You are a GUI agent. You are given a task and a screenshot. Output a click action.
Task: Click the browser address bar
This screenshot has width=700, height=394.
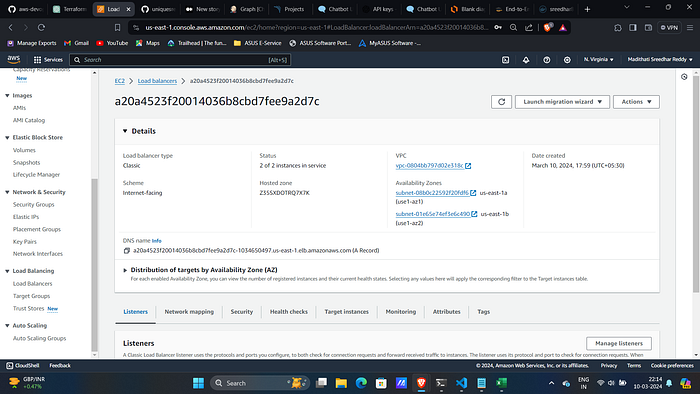click(x=317, y=28)
